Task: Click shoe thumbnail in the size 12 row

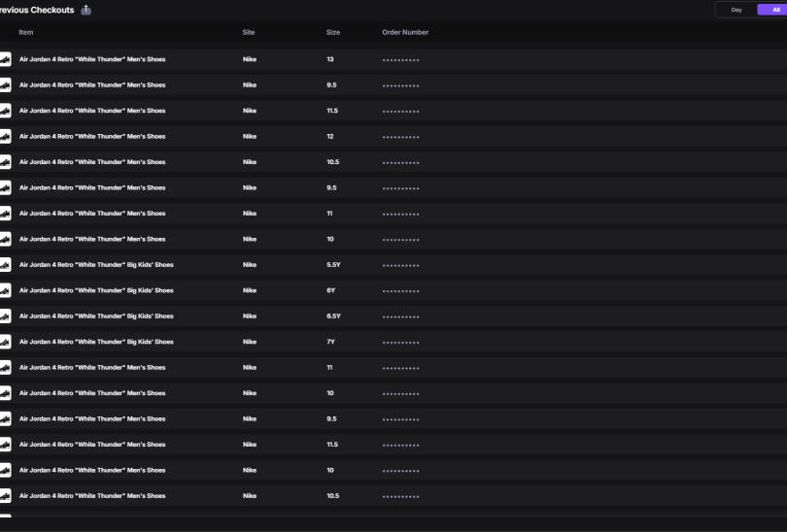Action: [5, 136]
